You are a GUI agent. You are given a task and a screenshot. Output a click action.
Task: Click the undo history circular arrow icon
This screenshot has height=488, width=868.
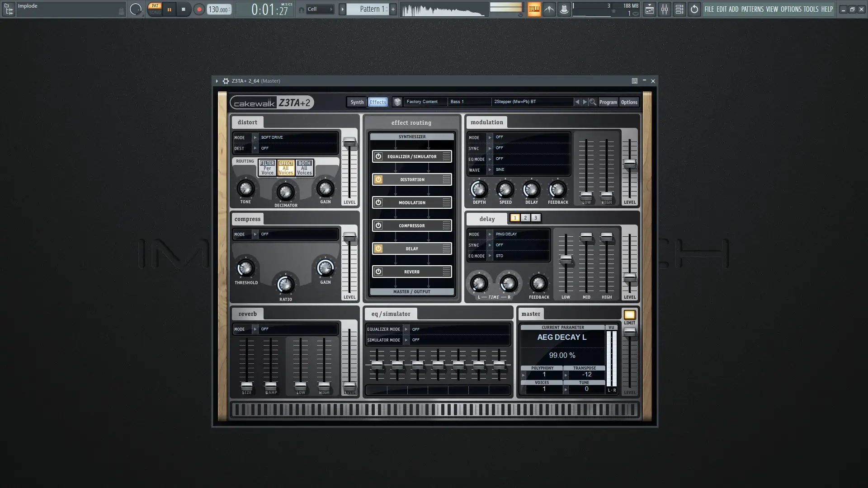click(x=694, y=9)
